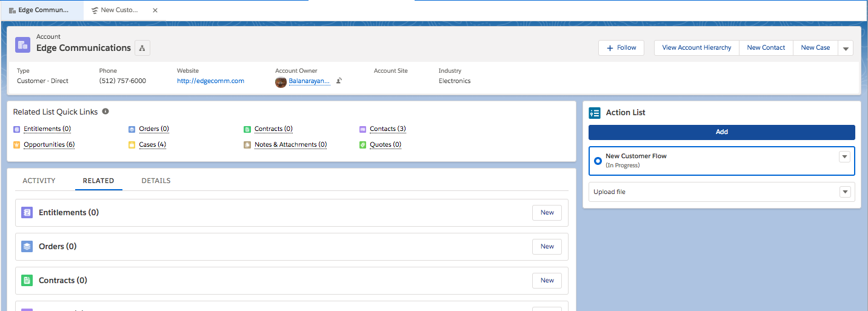Click the Quotes quick link icon
Screen dimensions: 868x311
(362, 145)
